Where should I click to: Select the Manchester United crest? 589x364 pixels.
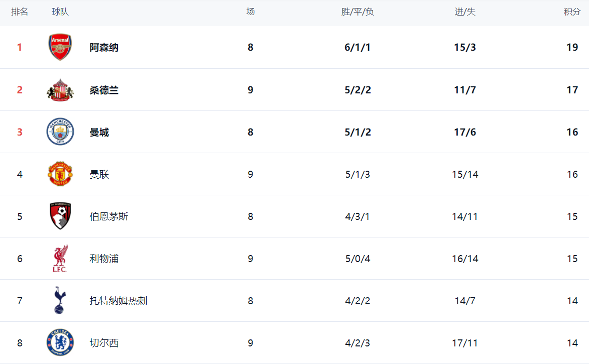tap(60, 174)
